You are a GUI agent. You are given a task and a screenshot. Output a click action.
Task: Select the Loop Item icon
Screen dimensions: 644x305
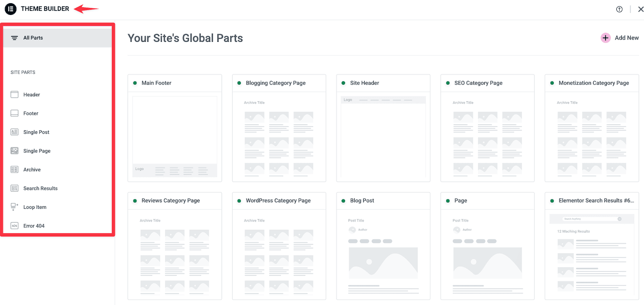coord(15,207)
